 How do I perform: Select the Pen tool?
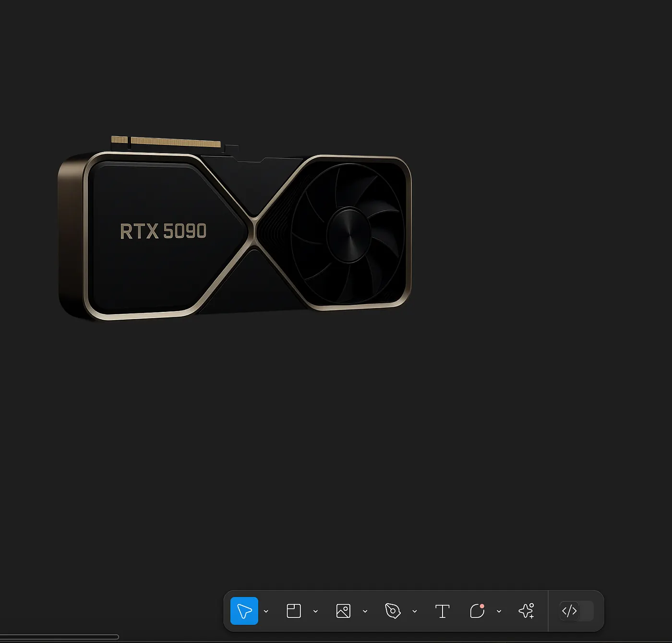(x=393, y=611)
